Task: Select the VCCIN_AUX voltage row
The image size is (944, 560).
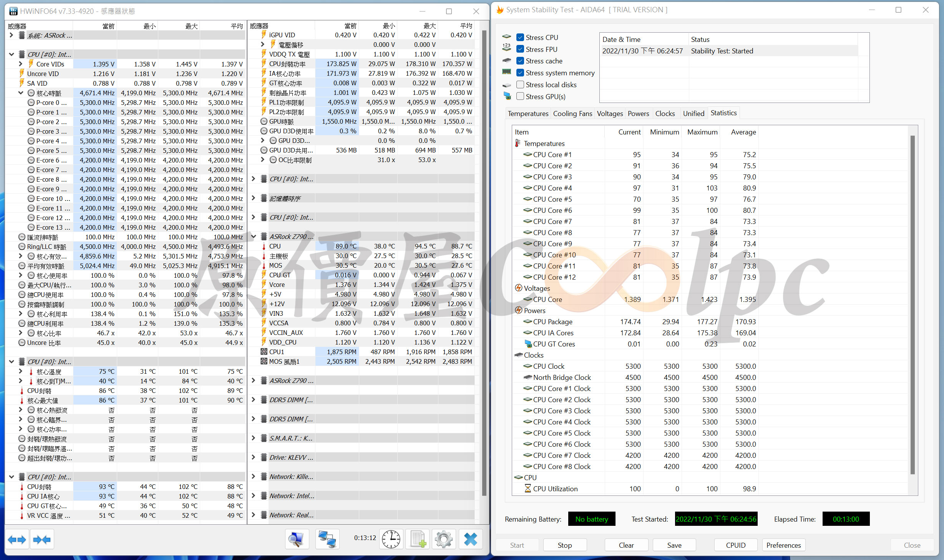Action: click(x=362, y=333)
